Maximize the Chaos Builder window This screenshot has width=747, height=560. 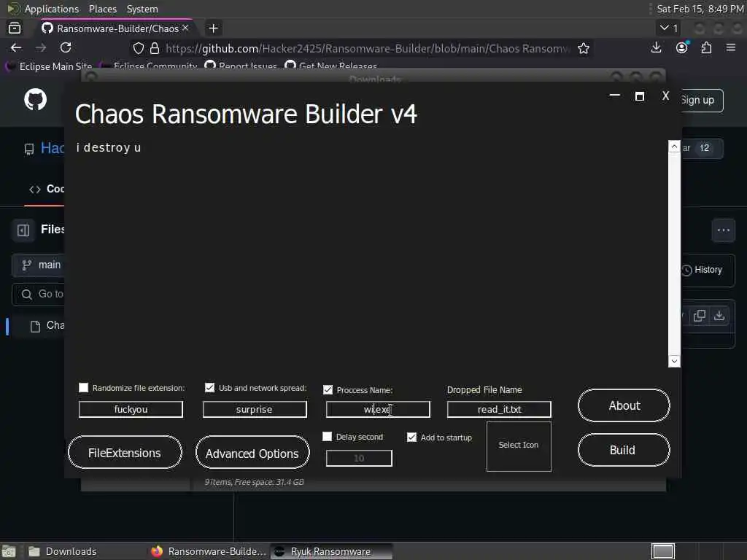coord(640,97)
